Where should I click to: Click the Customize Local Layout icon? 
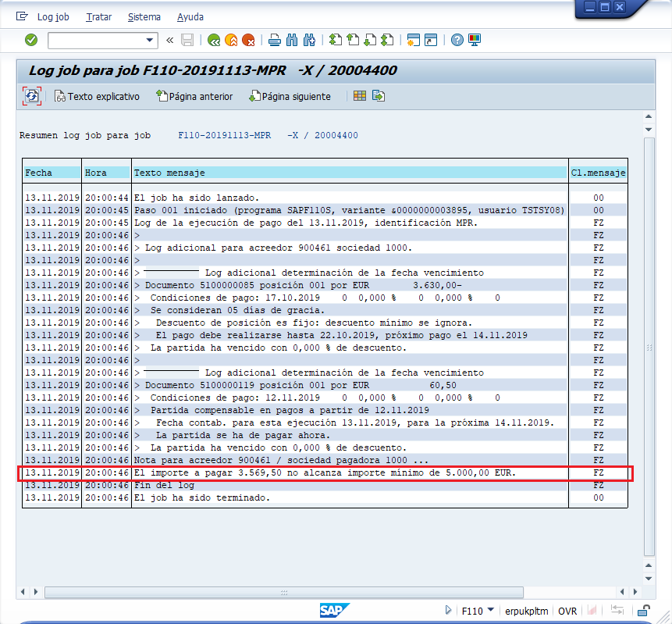tap(473, 40)
